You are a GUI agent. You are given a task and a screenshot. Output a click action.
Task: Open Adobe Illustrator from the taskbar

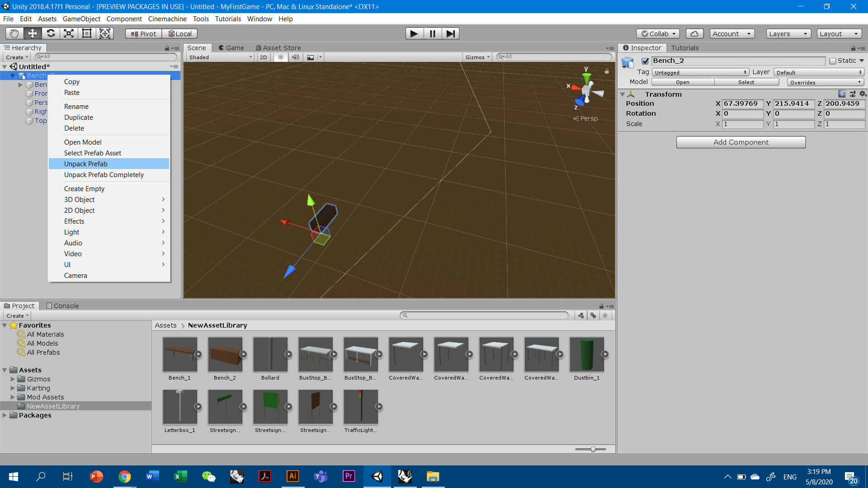292,477
